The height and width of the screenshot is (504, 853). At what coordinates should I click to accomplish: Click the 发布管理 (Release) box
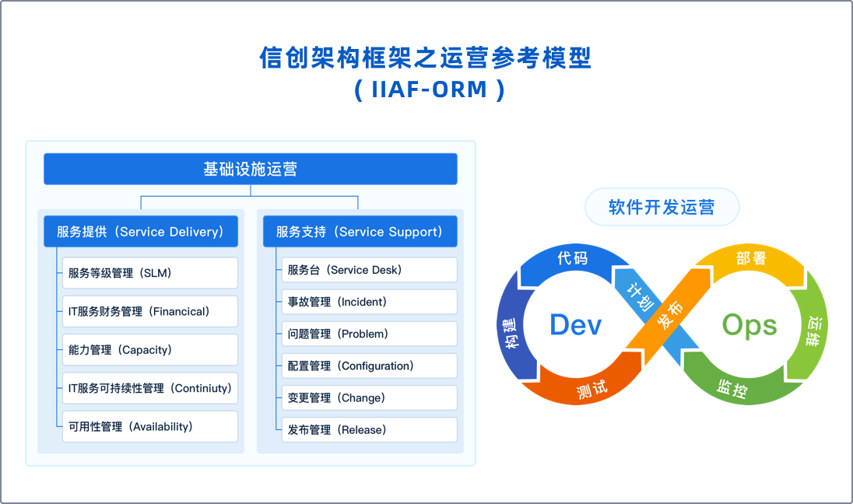click(x=369, y=429)
